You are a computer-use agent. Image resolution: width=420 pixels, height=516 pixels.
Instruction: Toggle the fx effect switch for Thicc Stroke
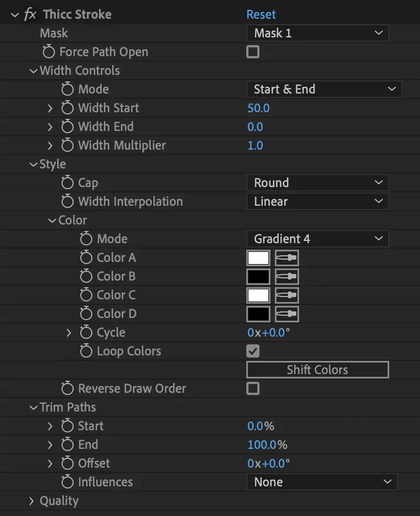30,15
